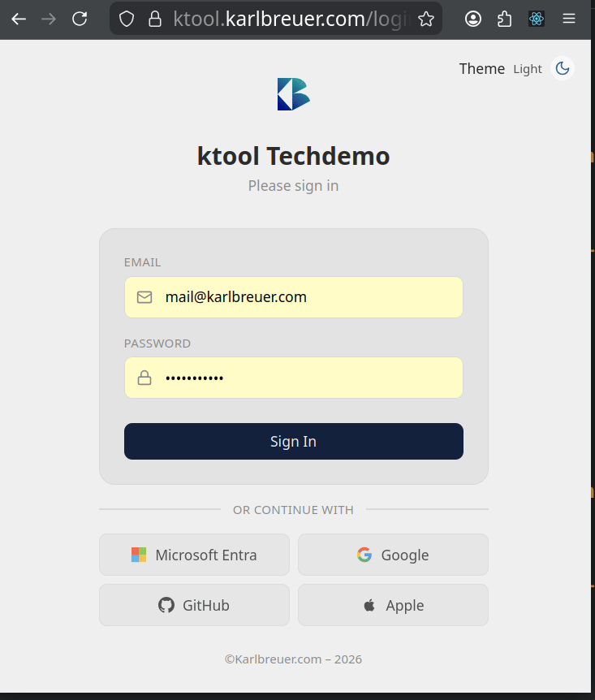Click the padlock icon in password field
The width and height of the screenshot is (595, 700).
(144, 378)
